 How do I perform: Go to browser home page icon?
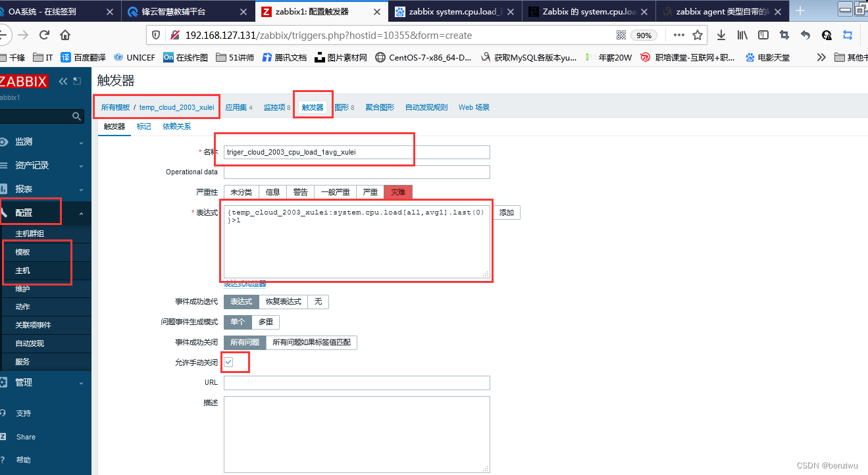pos(65,35)
